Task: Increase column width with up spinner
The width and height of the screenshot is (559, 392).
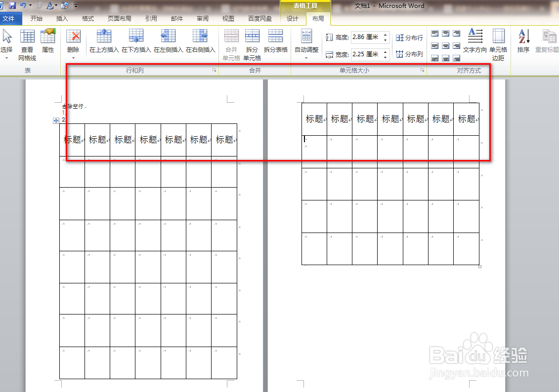Action: pyautogui.click(x=386, y=52)
